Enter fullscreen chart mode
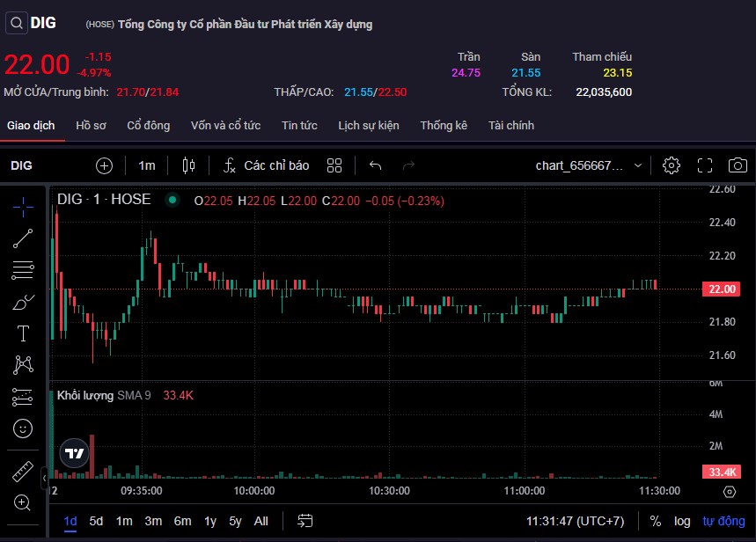756x542 pixels. coord(704,165)
